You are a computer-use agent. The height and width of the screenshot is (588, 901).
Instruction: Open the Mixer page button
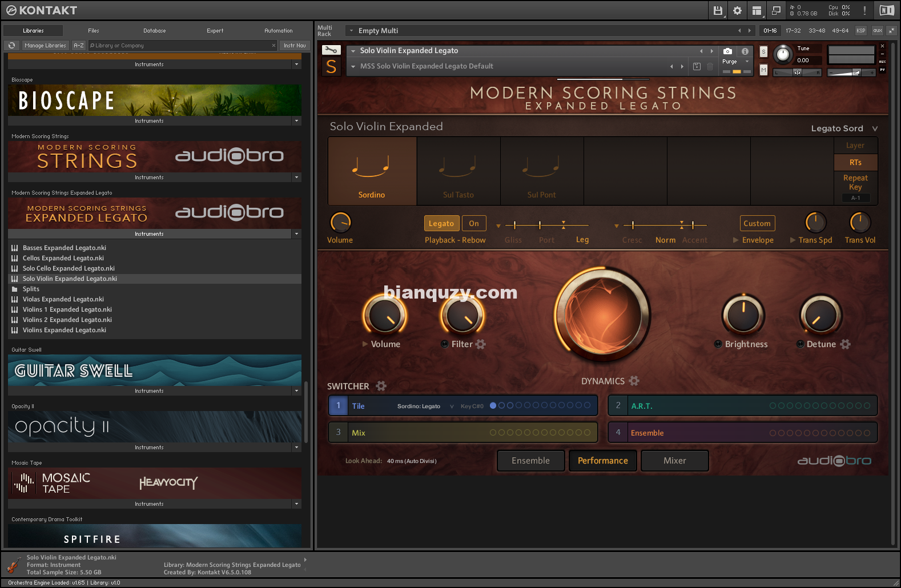coord(675,461)
